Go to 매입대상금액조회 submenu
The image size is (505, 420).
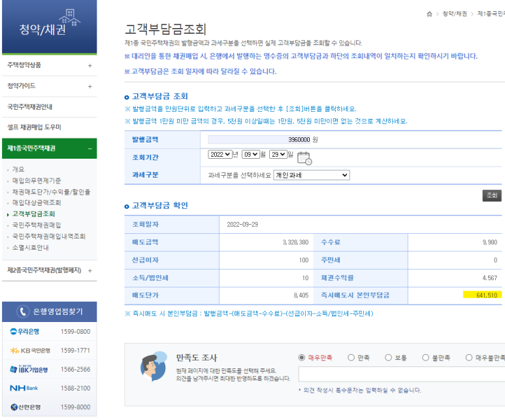coord(37,202)
